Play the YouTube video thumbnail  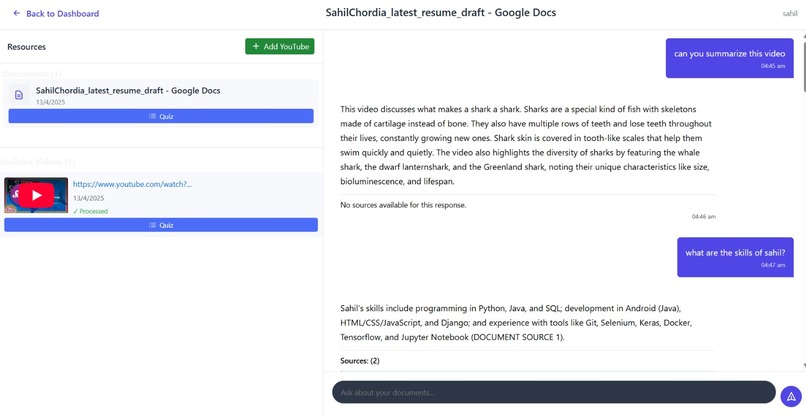pos(37,195)
